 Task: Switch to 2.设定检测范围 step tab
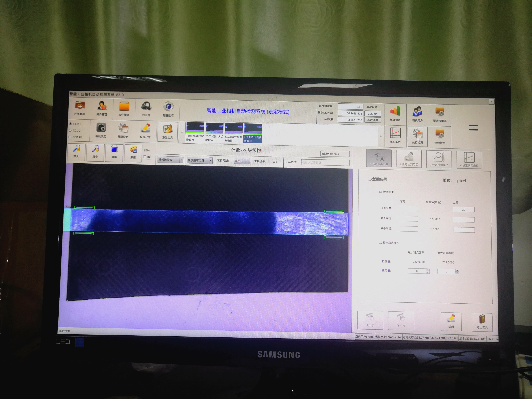click(409, 158)
